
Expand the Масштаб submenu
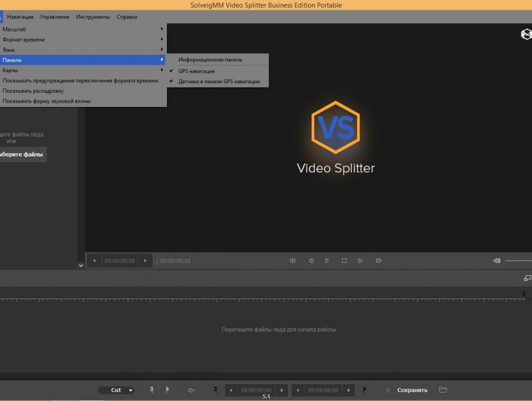pos(83,29)
